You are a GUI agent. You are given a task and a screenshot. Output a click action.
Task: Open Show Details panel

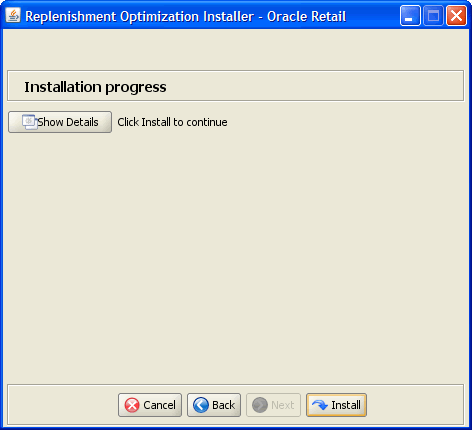(x=60, y=122)
